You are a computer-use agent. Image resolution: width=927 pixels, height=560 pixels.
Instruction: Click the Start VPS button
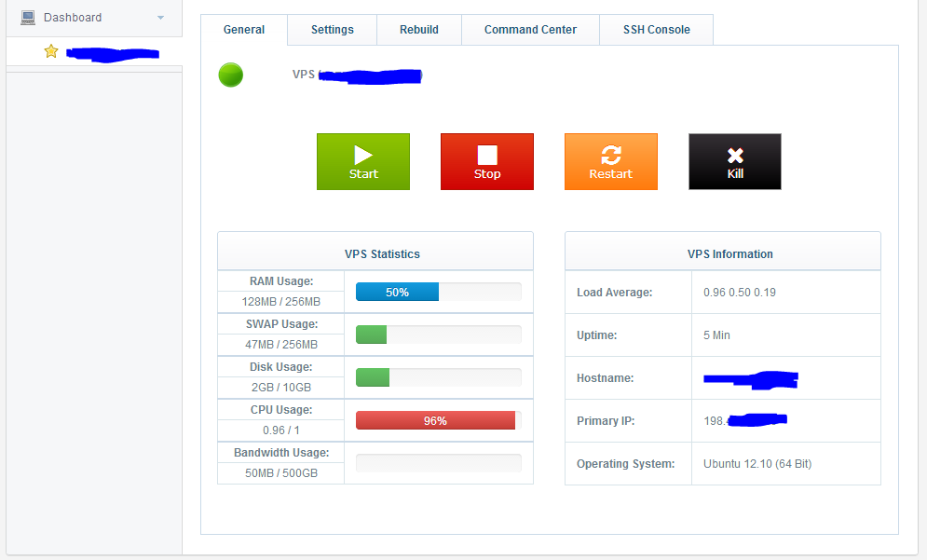click(x=363, y=161)
